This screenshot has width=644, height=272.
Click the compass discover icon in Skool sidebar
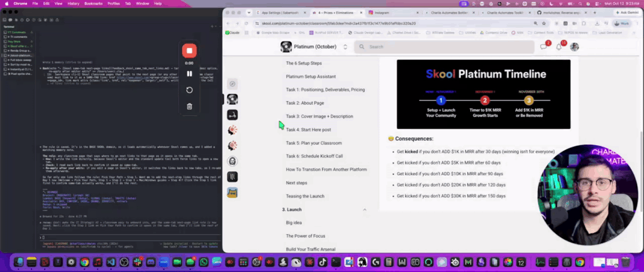pos(233,84)
